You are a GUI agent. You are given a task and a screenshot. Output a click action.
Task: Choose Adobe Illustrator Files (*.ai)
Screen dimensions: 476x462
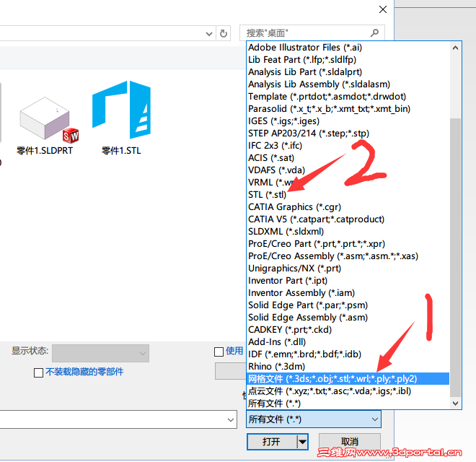click(348, 48)
